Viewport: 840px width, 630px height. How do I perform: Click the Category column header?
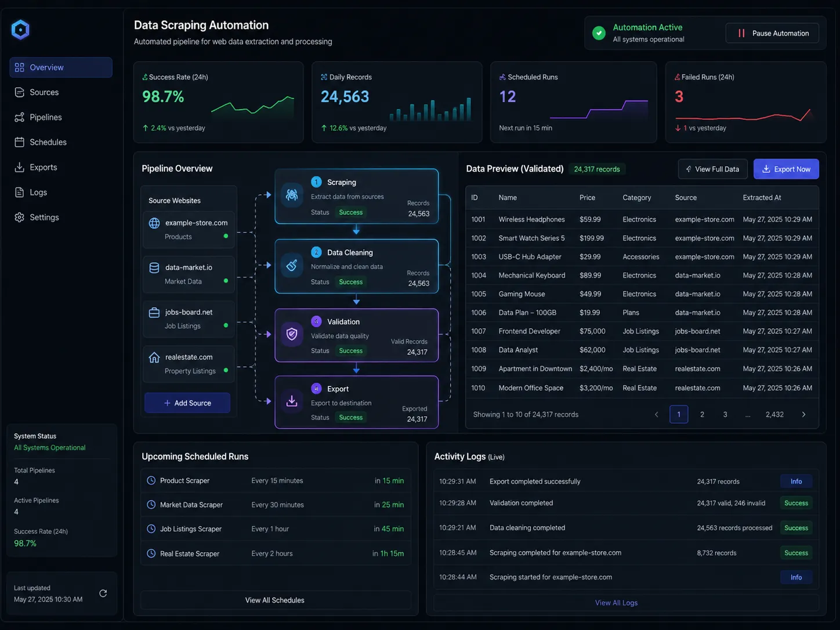(x=637, y=198)
